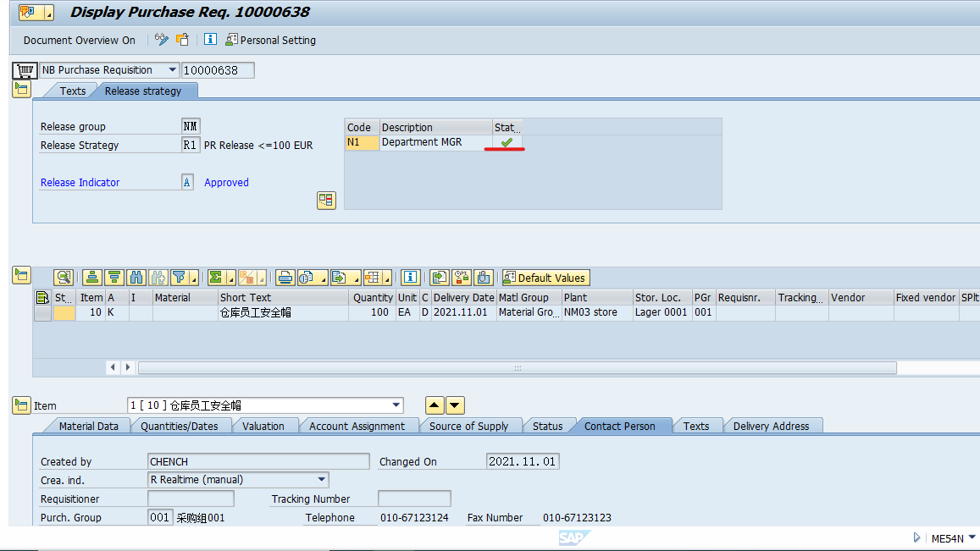Click the release strategy simulation icon
Image resolution: width=980 pixels, height=551 pixels.
tap(326, 200)
